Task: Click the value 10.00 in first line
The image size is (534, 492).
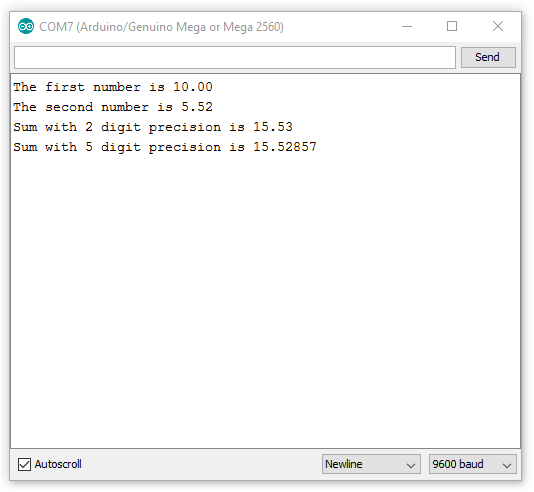Action: tap(193, 87)
